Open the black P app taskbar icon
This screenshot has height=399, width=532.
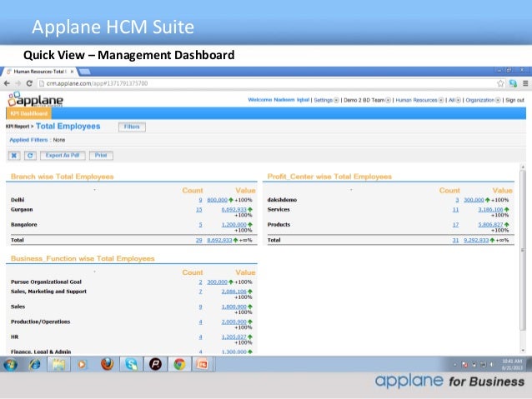pos(155,365)
